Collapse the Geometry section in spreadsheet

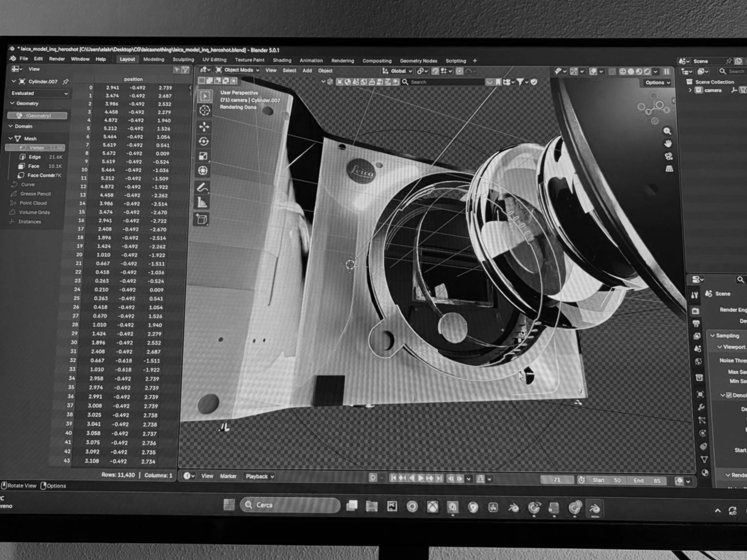coord(12,103)
